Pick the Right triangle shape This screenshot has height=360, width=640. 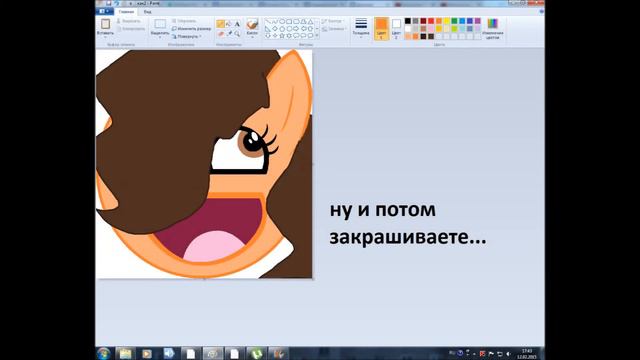(267, 29)
